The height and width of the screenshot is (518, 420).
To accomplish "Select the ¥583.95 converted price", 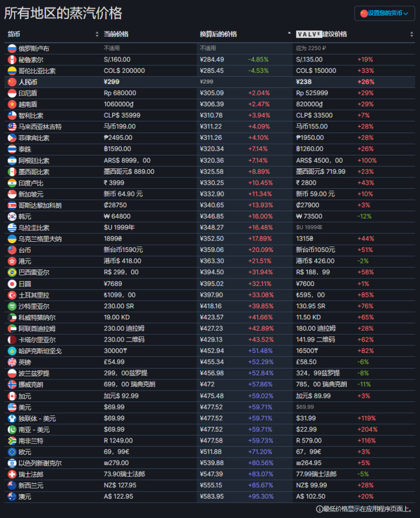I will click(x=212, y=496).
